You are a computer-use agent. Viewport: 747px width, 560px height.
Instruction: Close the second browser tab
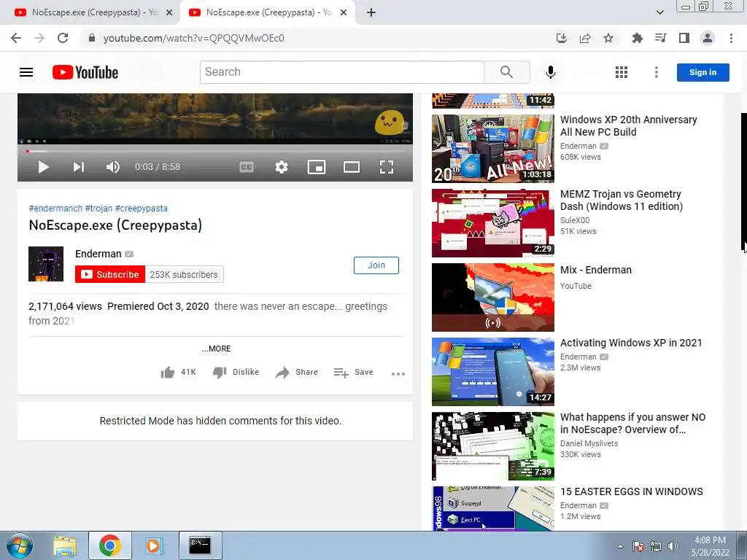tap(344, 13)
